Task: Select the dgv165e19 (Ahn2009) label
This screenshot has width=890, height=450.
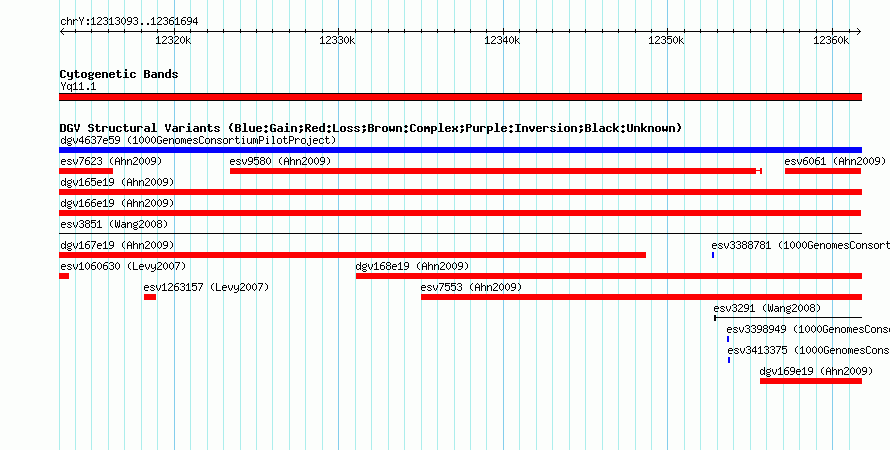Action: [x=117, y=182]
